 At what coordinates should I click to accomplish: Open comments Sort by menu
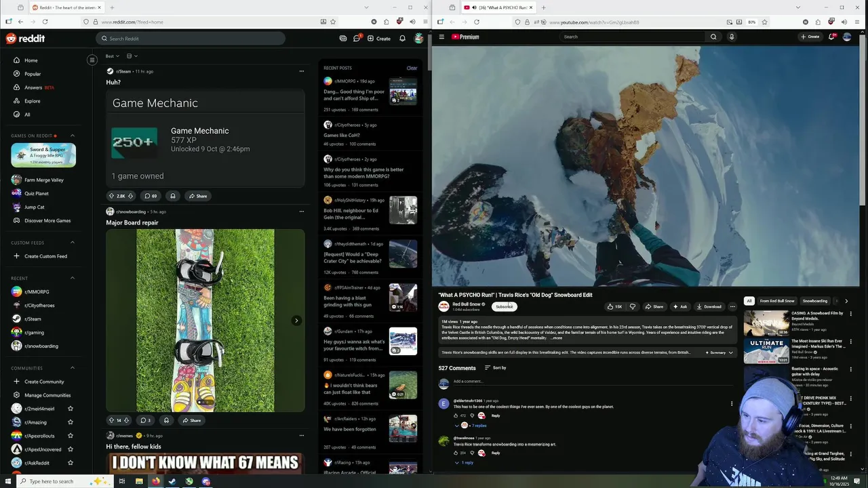(x=495, y=367)
